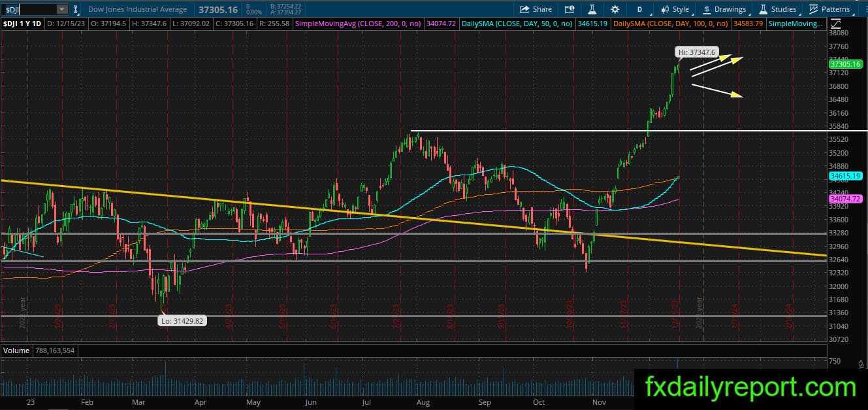The image size is (868, 410).
Task: Click the truncated SimpleMoving... study label
Action: 796,24
